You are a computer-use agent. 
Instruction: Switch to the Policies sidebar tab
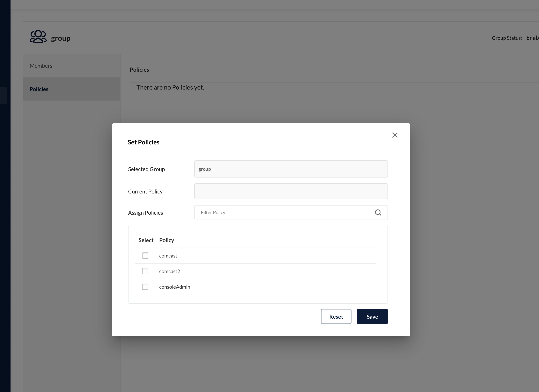(x=39, y=89)
